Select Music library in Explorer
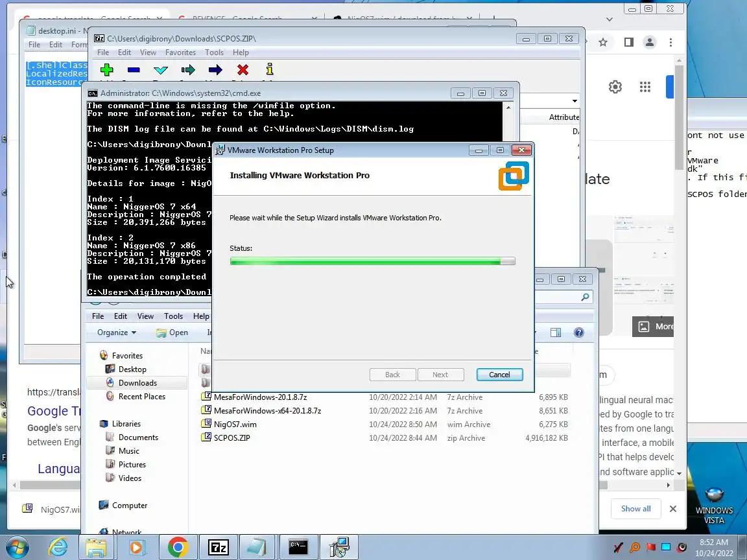 pos(128,451)
